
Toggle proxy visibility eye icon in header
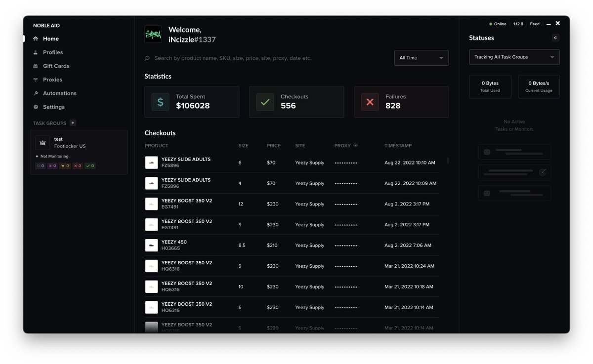coord(356,146)
